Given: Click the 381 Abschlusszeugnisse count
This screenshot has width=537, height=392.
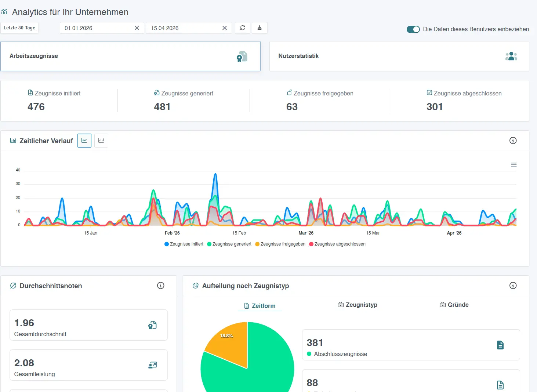Looking at the screenshot, I should tap(315, 343).
